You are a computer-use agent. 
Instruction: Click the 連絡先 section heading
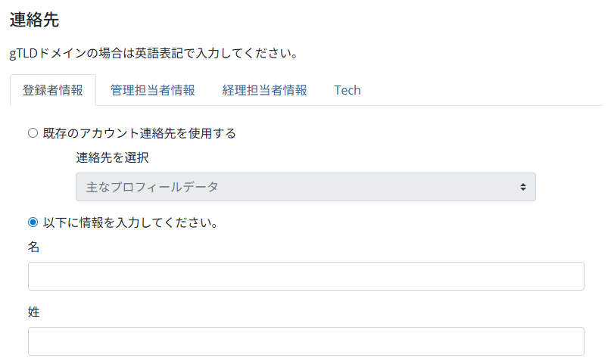34,20
